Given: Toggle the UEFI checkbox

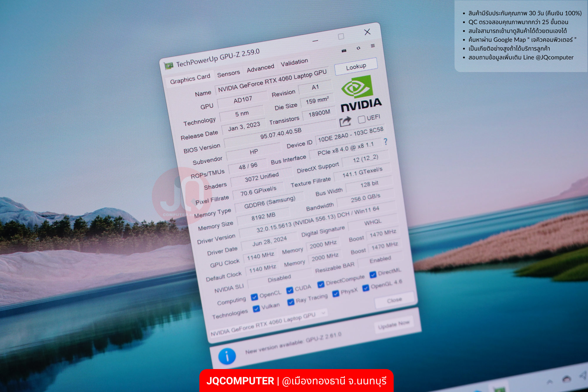Looking at the screenshot, I should (x=362, y=119).
